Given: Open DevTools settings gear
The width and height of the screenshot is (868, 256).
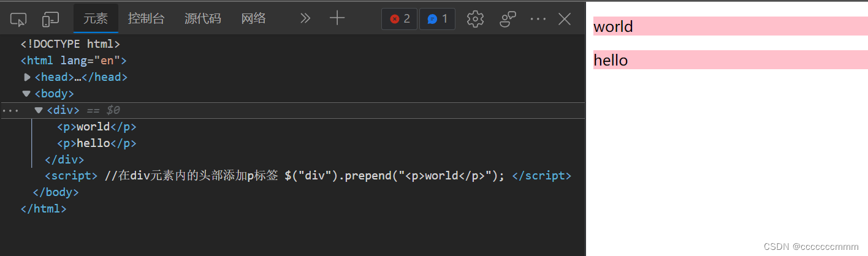Looking at the screenshot, I should pyautogui.click(x=475, y=19).
